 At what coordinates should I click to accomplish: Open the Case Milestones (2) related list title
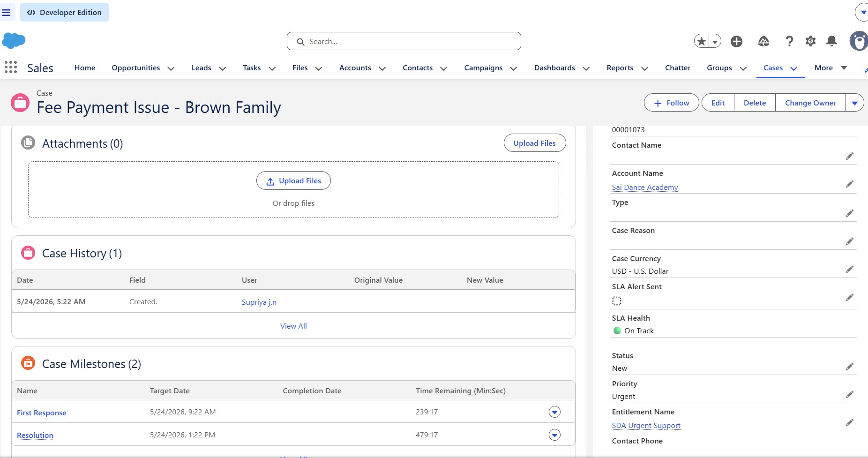[91, 364]
